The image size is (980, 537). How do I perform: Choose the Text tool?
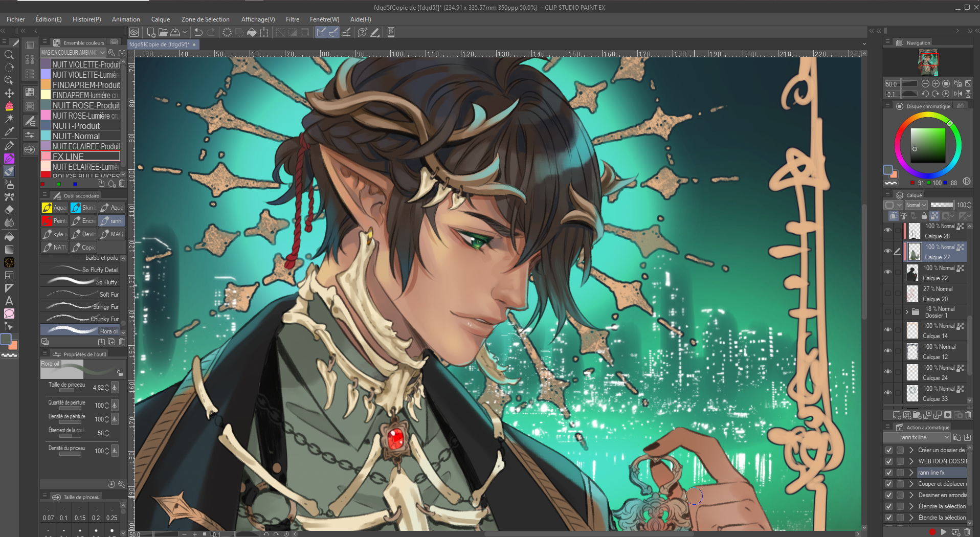coord(9,301)
